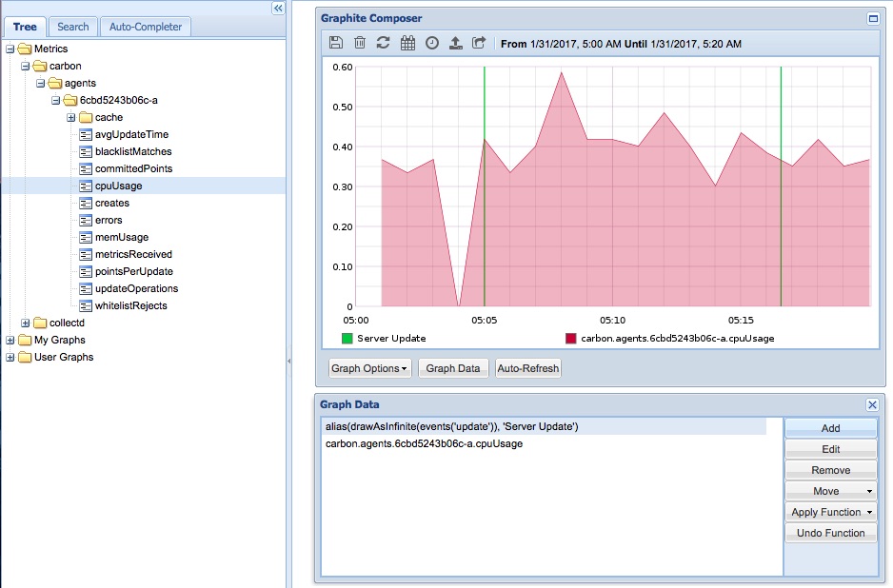
Task: Expand the User Graphs node
Action: pos(10,357)
